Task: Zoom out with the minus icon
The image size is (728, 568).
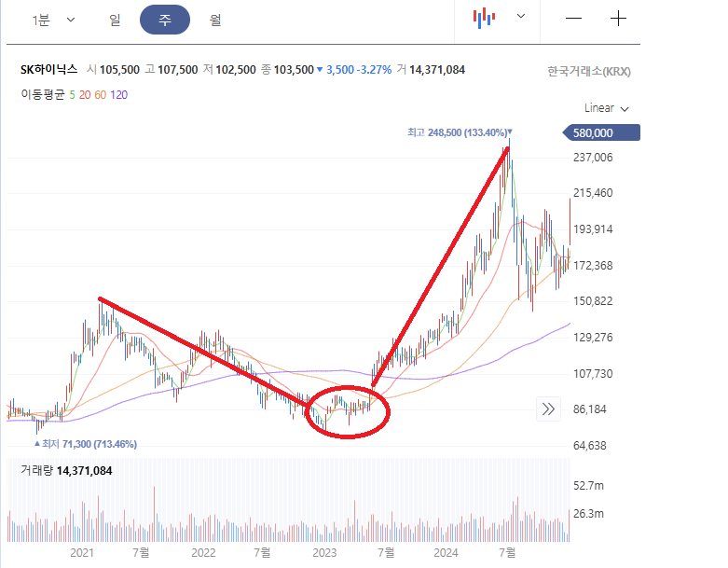Action: [x=574, y=19]
